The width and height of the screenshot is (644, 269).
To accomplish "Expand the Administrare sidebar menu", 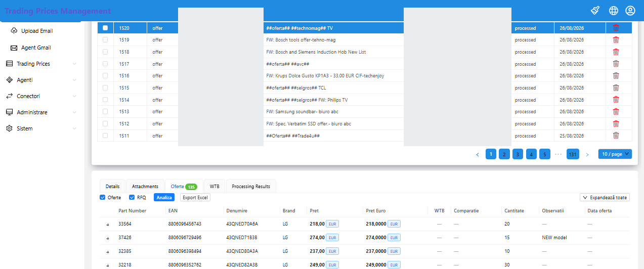I will [74, 112].
